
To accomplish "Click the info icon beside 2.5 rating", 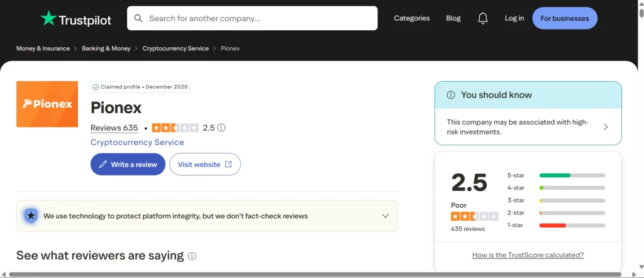I will click(x=221, y=128).
